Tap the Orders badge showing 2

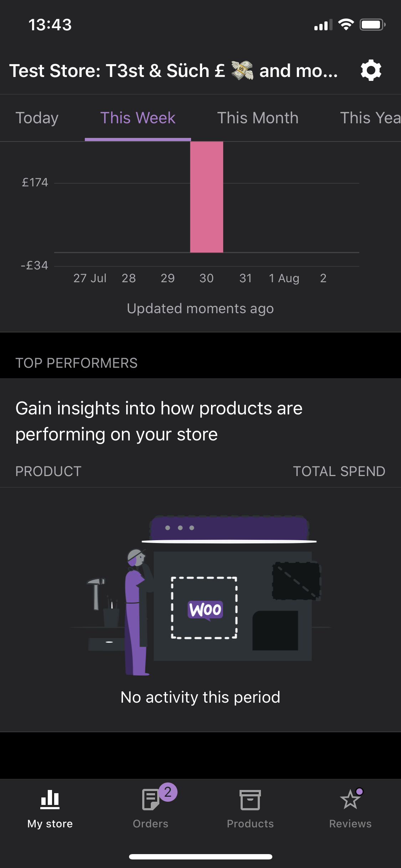click(x=168, y=792)
